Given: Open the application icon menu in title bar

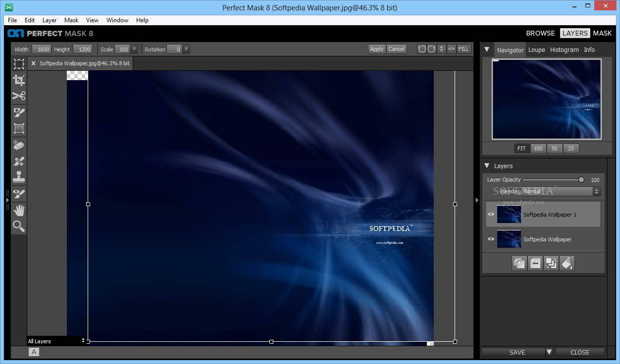Looking at the screenshot, I should (x=8, y=7).
